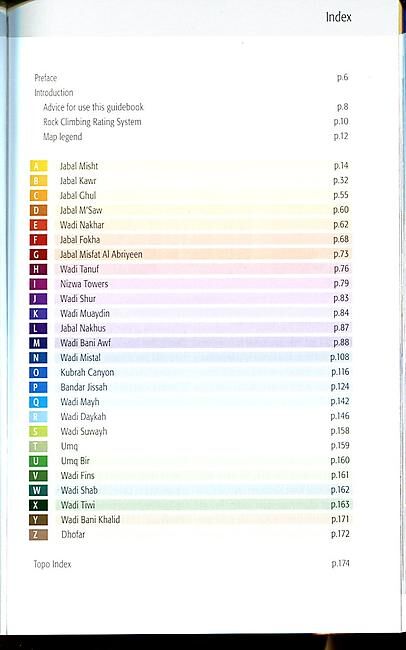Select the Kubrah Canyon entry
The width and height of the screenshot is (406, 650).
click(x=87, y=372)
